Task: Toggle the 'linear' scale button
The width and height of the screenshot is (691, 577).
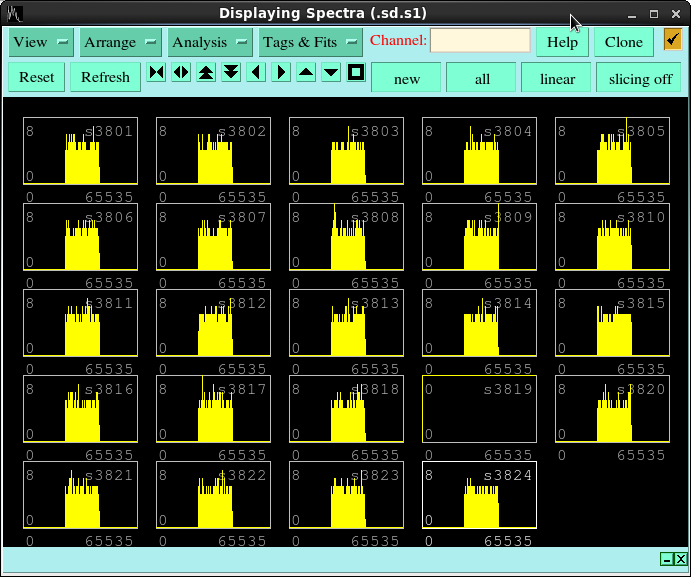Action: 557,78
